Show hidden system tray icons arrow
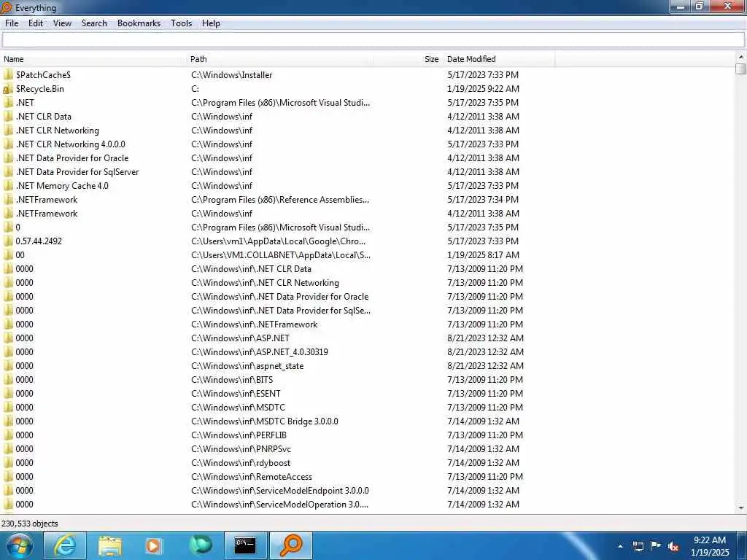This screenshot has height=560, width=747. [620, 546]
